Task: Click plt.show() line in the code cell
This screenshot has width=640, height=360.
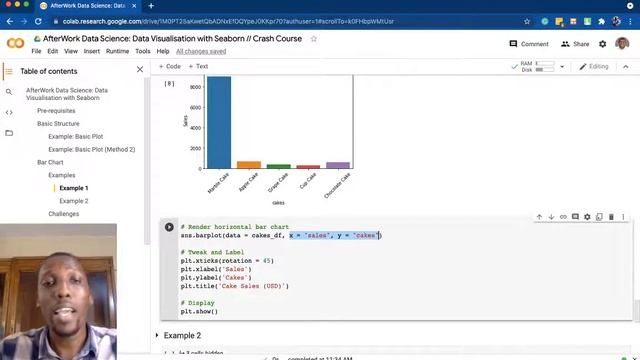Action: tap(199, 311)
